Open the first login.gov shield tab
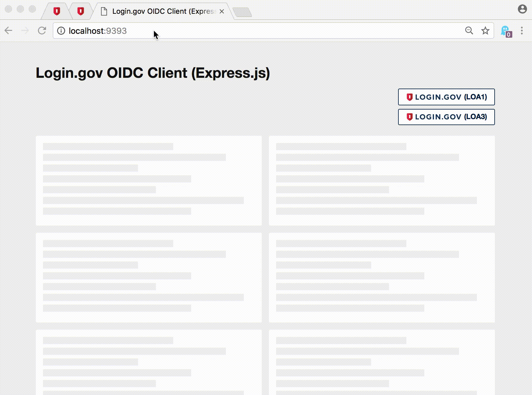This screenshot has width=532, height=395. coord(56,11)
